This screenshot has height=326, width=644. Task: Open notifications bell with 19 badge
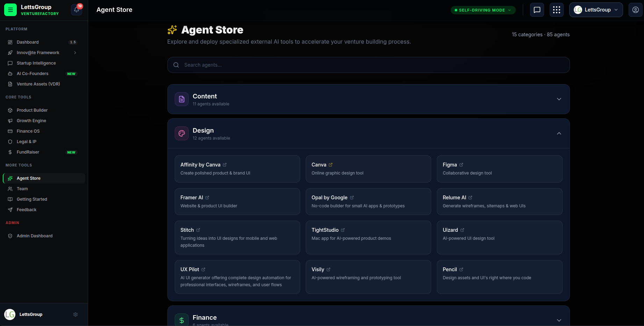(77, 10)
